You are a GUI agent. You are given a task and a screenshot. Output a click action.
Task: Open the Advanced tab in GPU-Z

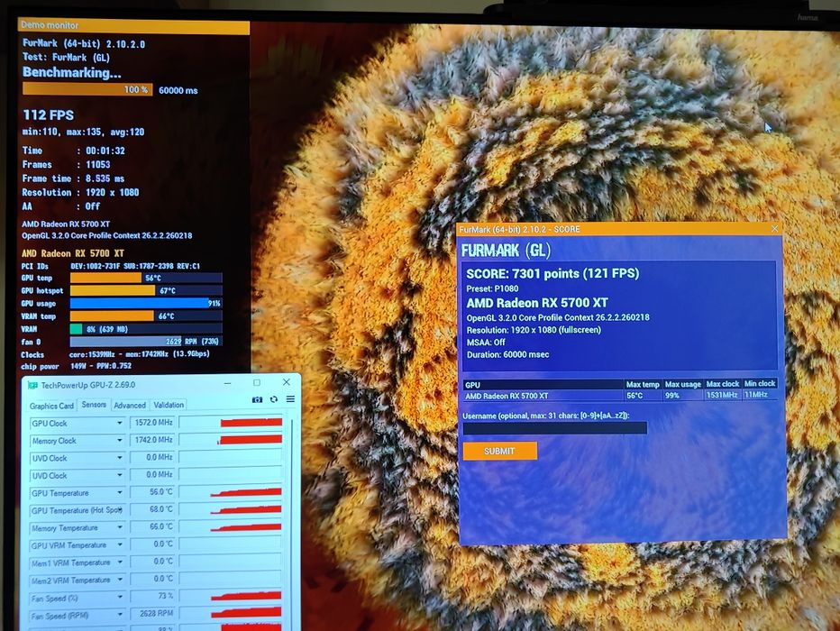(x=130, y=405)
